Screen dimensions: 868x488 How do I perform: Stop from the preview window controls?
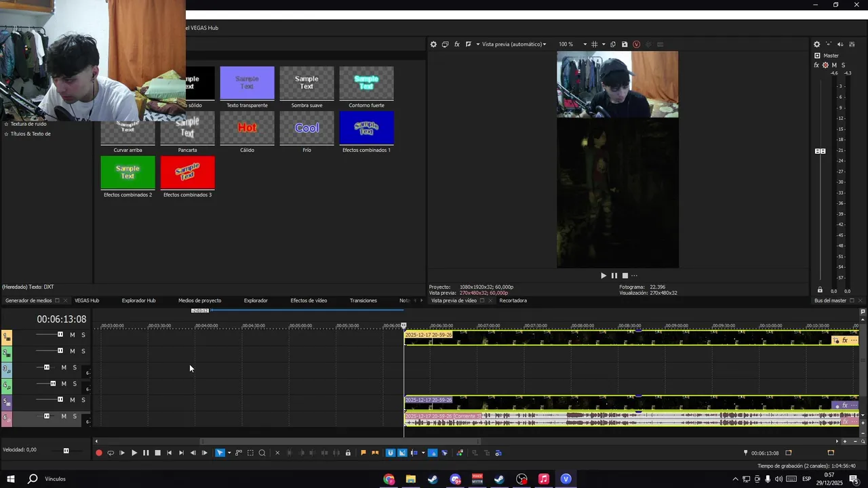pos(625,275)
